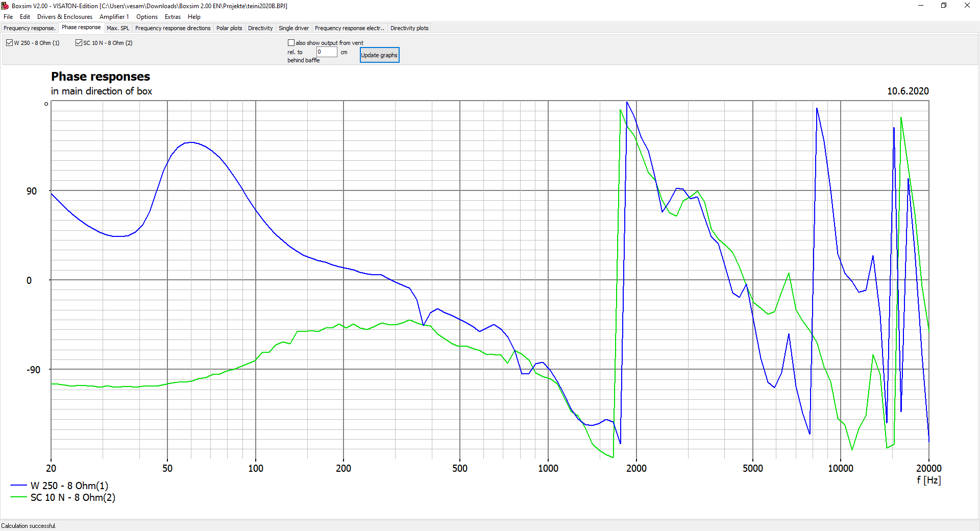This screenshot has width=980, height=531.
Task: Click the date 10.6.2020 label
Action: (908, 91)
